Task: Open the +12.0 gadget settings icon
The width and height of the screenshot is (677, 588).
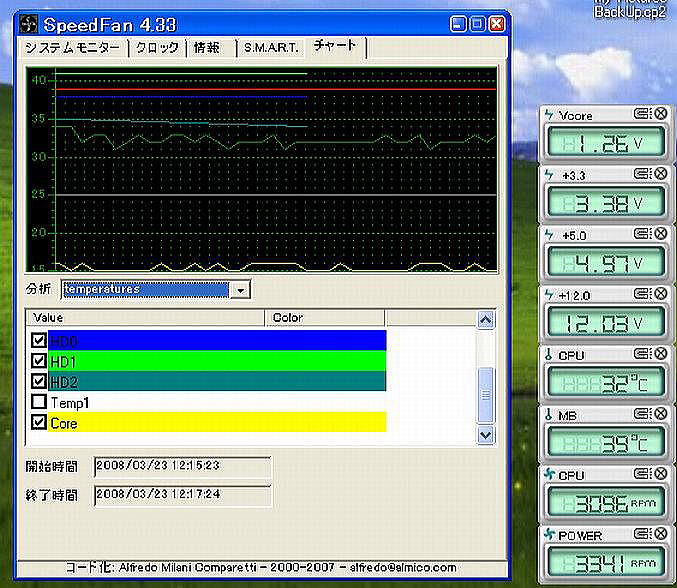Action: 642,294
